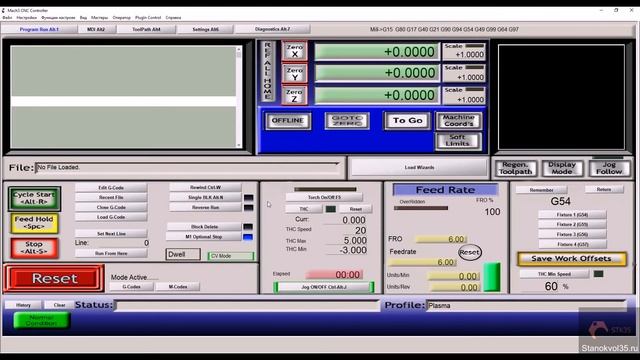
Task: Click the Return button
Action: click(x=604, y=189)
